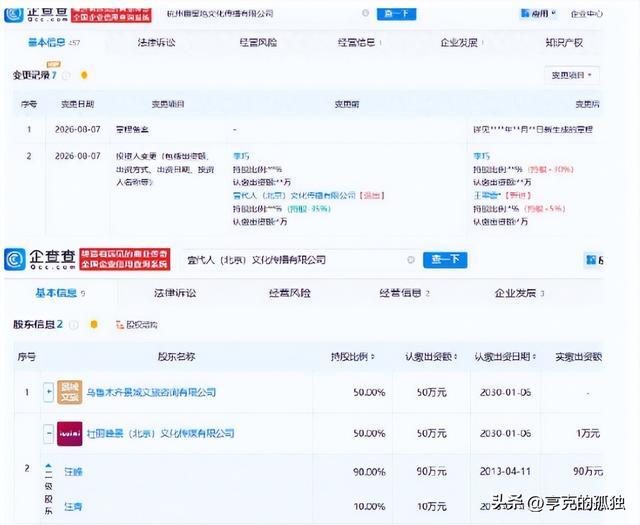
Task: Click the 1万元 paid-in amount cell
Action: tap(588, 433)
